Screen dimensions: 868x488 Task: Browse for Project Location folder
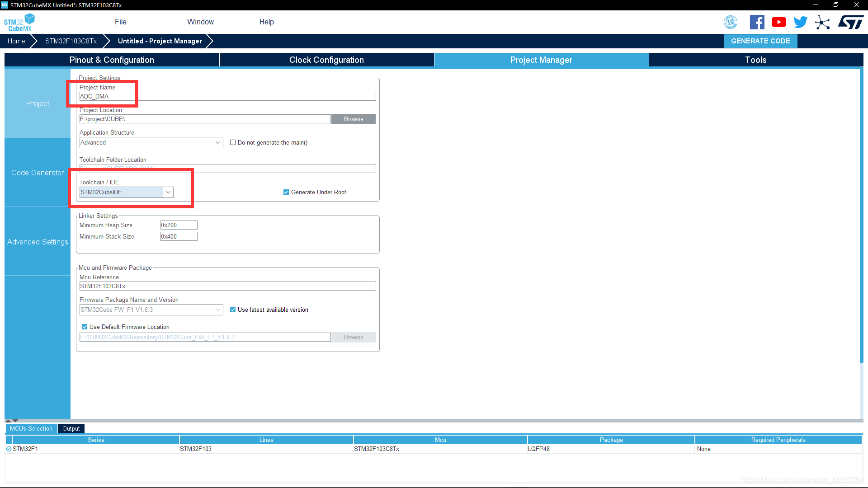coord(353,118)
